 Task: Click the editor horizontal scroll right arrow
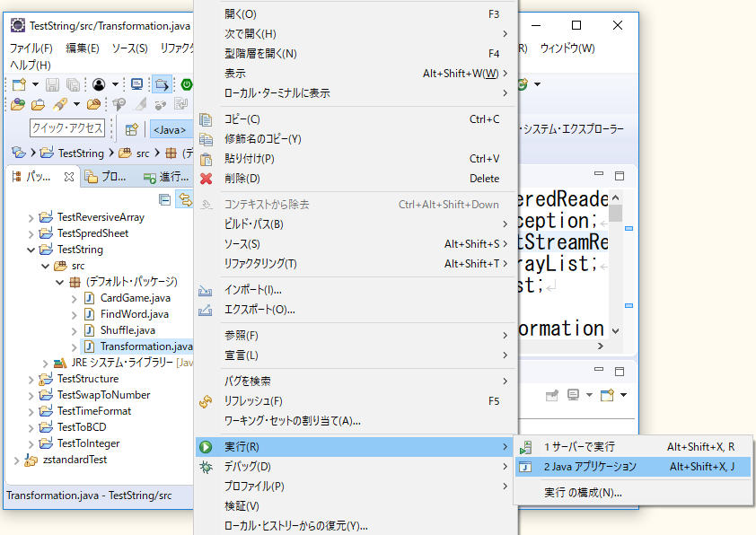click(601, 346)
